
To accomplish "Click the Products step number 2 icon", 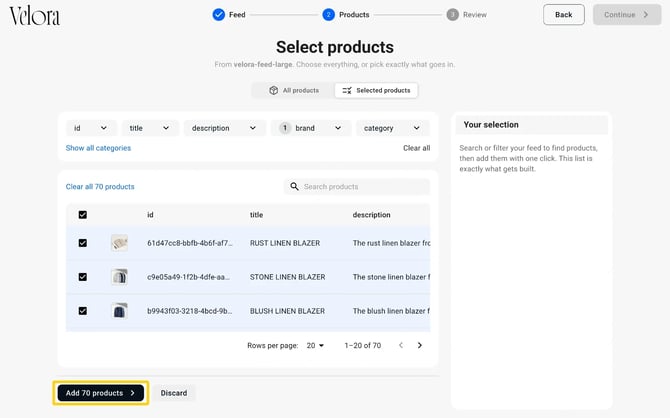I will 329,15.
